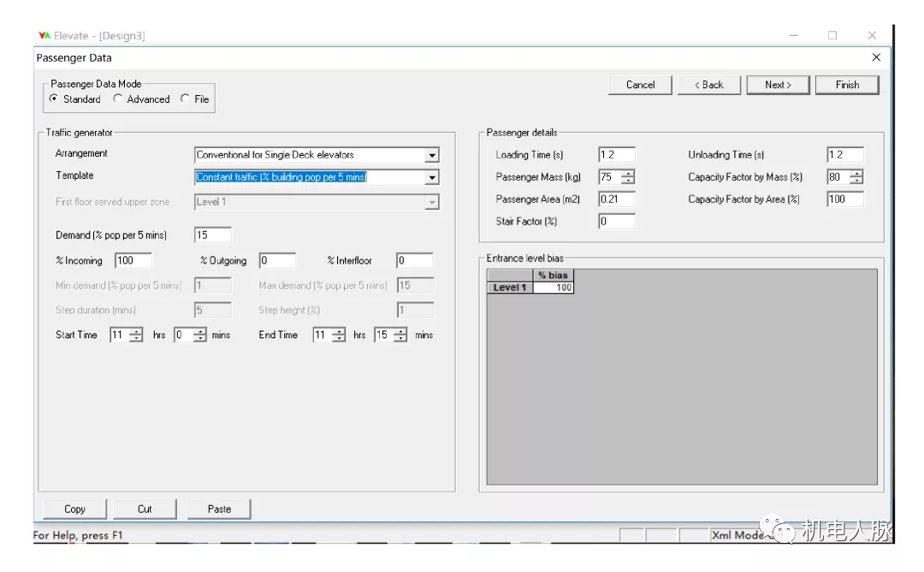Click the % Interfloor input field

pyautogui.click(x=415, y=260)
